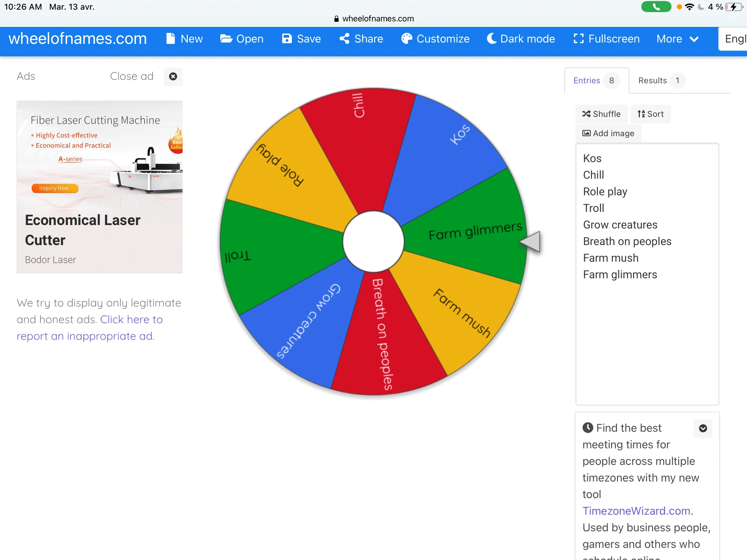Expand the More menu
Screen dimensions: 747x560
(x=677, y=39)
